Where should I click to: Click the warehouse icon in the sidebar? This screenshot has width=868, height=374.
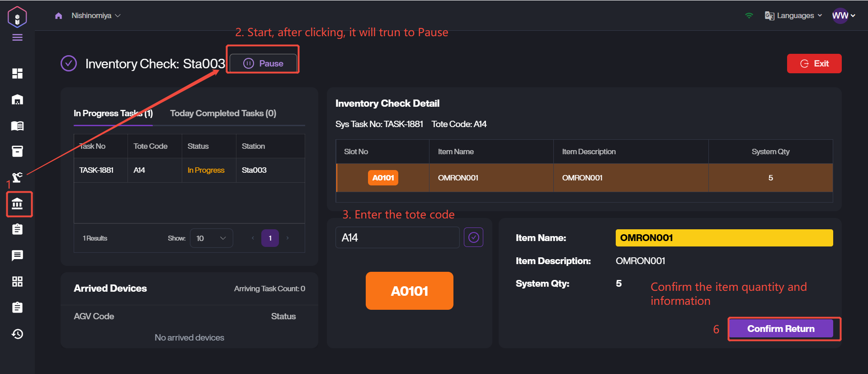17,99
